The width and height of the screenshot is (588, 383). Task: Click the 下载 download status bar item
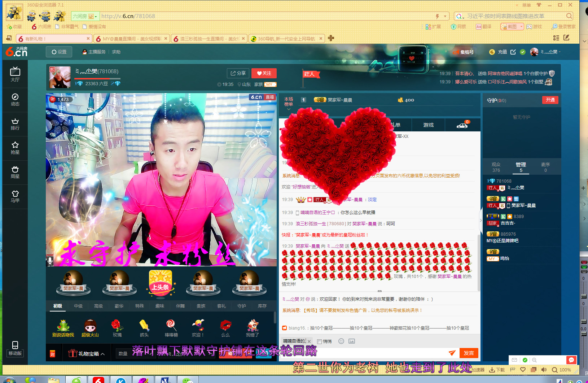pos(497,370)
